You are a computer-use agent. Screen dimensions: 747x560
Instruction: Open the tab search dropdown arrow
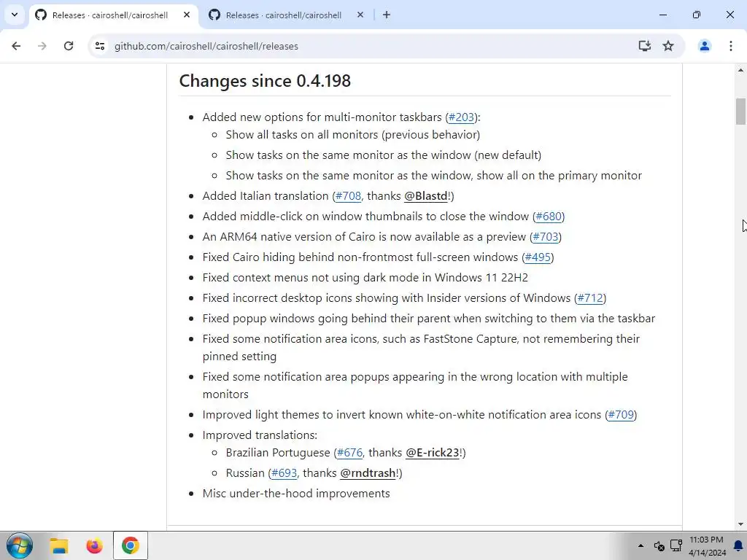(x=15, y=15)
